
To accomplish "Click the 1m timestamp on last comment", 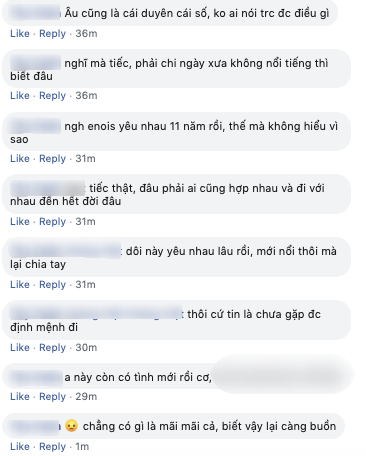I will click(82, 447).
